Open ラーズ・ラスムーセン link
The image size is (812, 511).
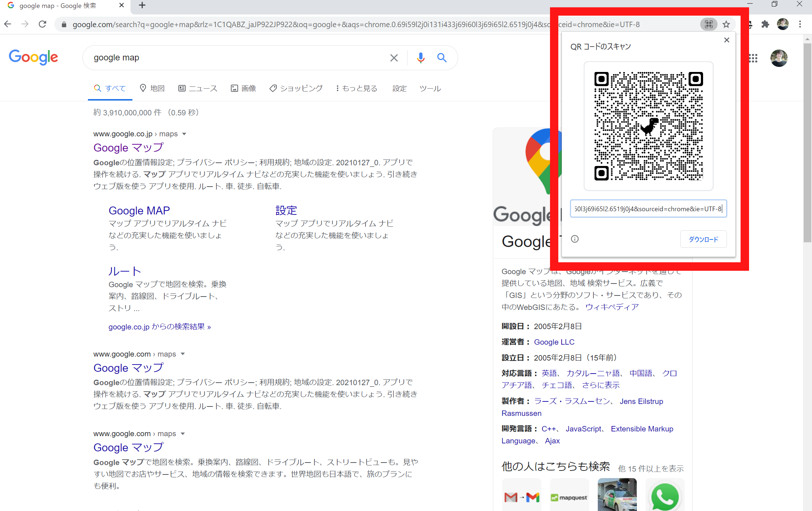(572, 401)
